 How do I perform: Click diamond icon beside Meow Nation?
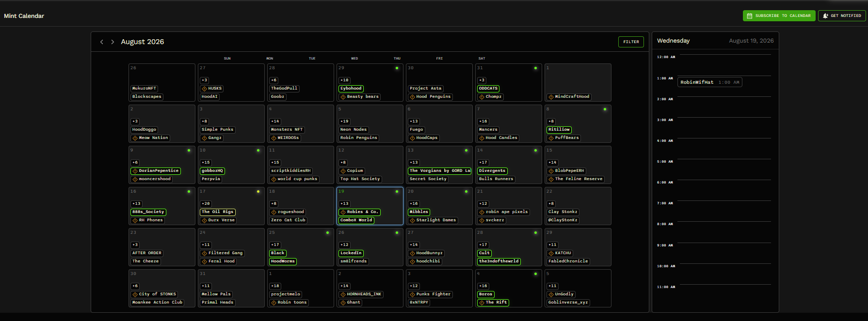tap(135, 138)
